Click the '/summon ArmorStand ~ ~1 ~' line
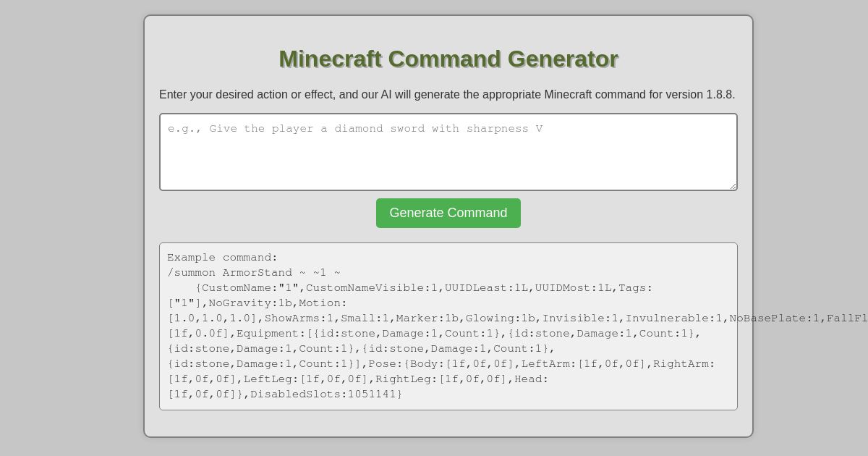 (x=254, y=273)
